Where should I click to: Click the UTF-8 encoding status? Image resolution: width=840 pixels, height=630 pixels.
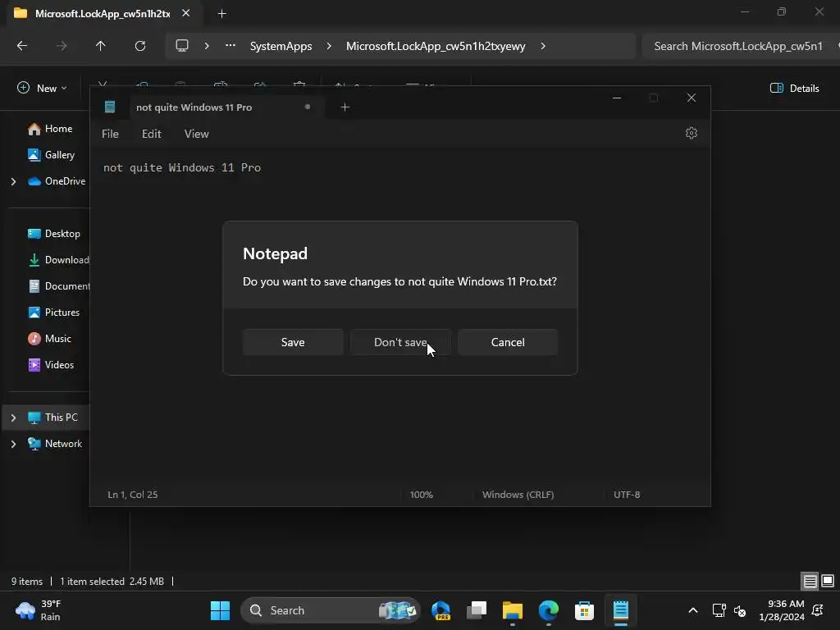pyautogui.click(x=627, y=495)
